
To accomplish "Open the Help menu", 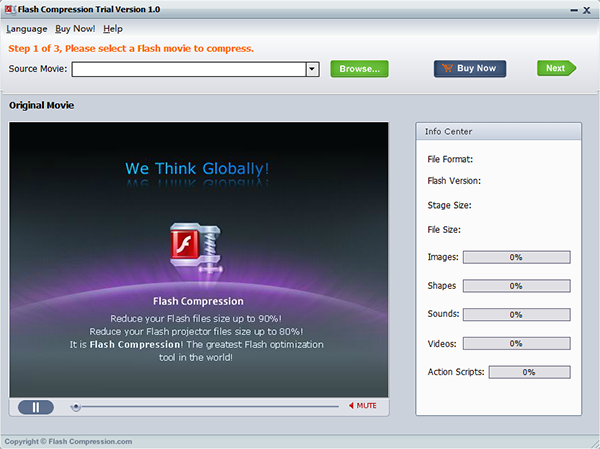I will [x=113, y=29].
